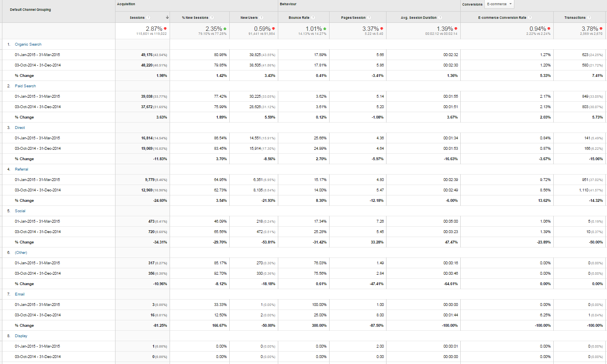Sort by E-commerce Conversion Rate header
Viewport: 607px width, 364px height.
pyautogui.click(x=502, y=18)
